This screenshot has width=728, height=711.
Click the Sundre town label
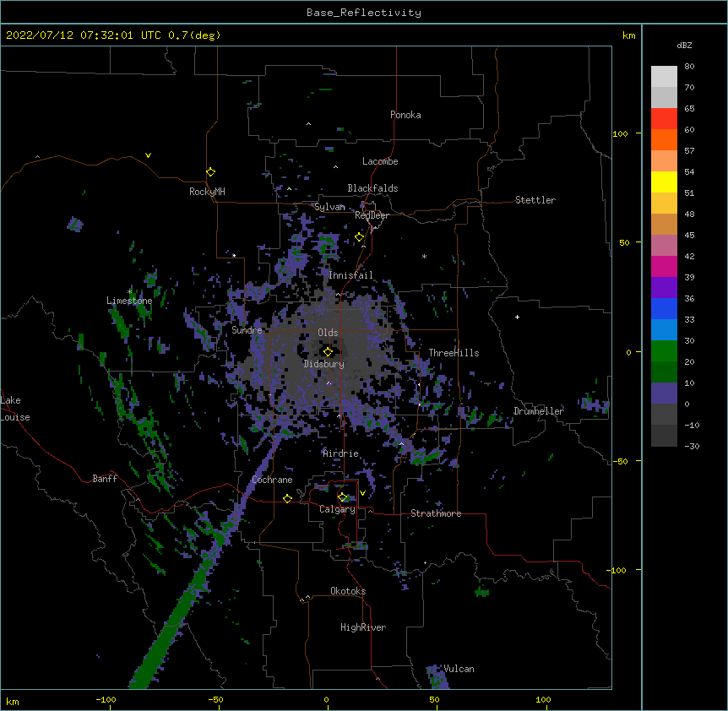[247, 330]
